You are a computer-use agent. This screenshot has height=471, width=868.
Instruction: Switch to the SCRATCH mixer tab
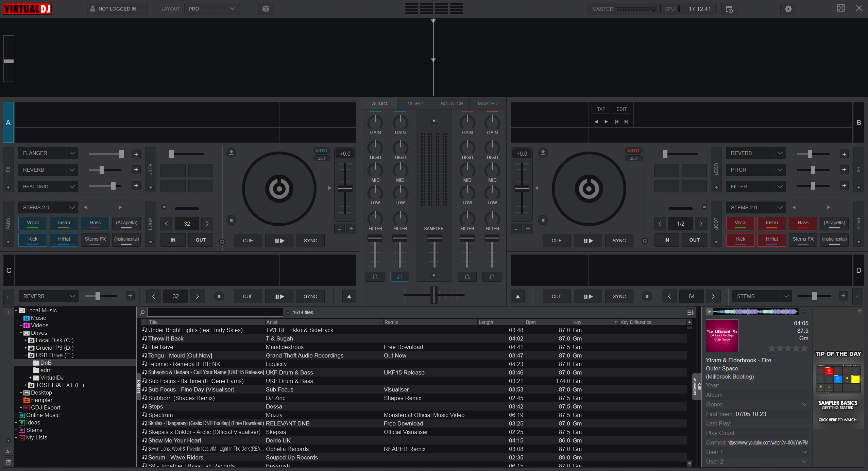452,104
